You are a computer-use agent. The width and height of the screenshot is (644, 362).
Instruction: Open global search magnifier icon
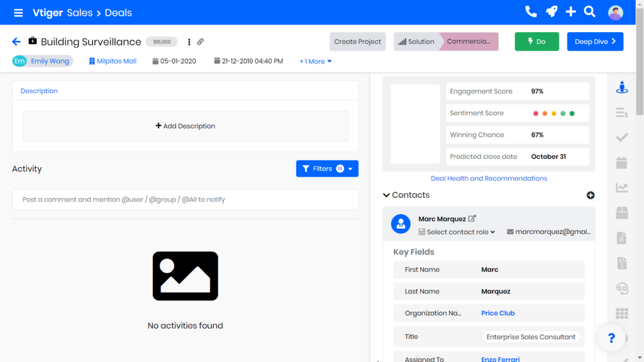[589, 12]
